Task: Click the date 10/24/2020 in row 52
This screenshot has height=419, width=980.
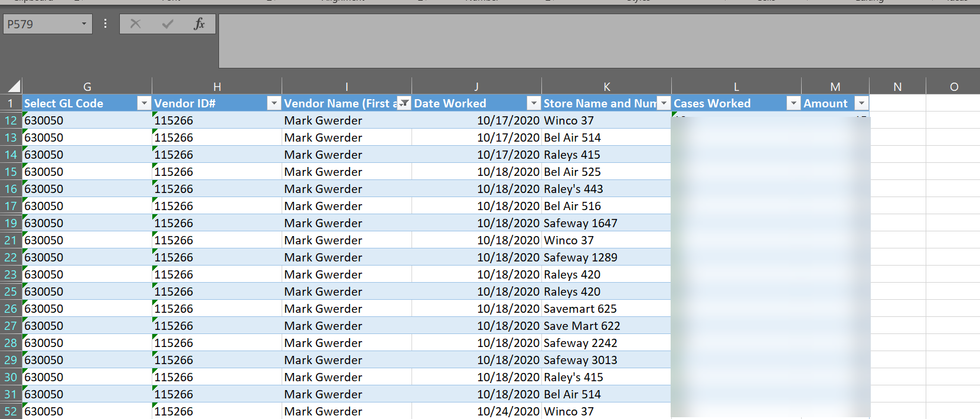Action: tap(476, 411)
